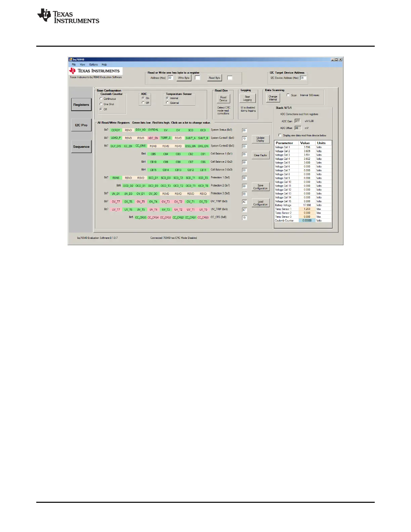Switch to the I2C Pro page
The image size is (411, 532).
point(81,125)
